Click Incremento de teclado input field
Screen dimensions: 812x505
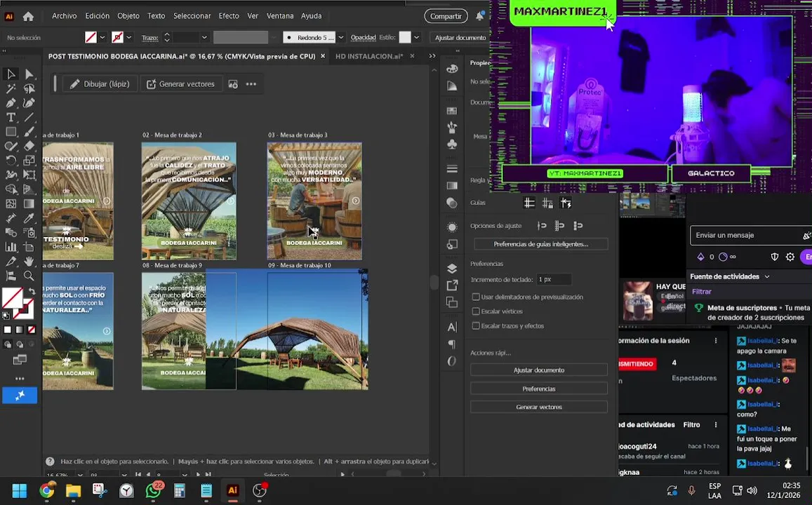(x=554, y=279)
